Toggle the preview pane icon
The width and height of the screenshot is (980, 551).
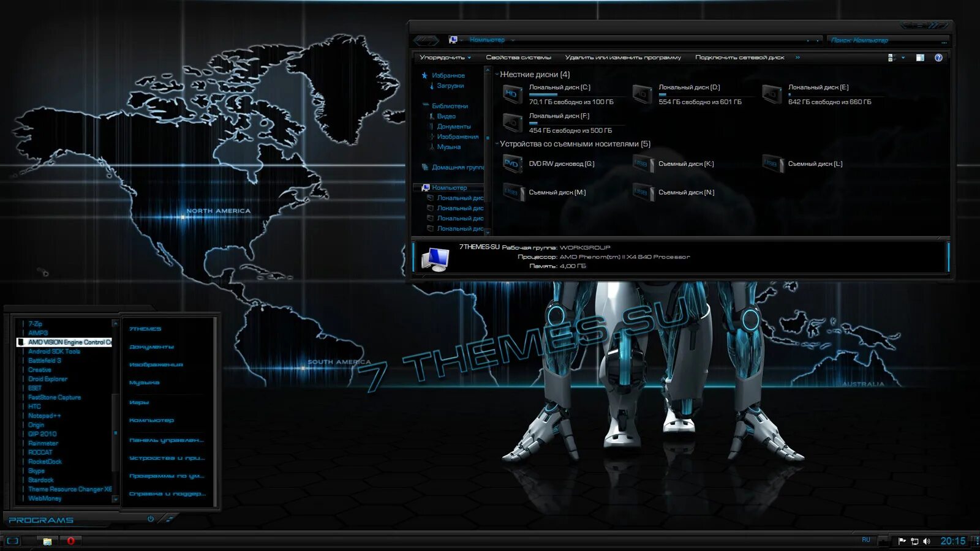coord(920,58)
